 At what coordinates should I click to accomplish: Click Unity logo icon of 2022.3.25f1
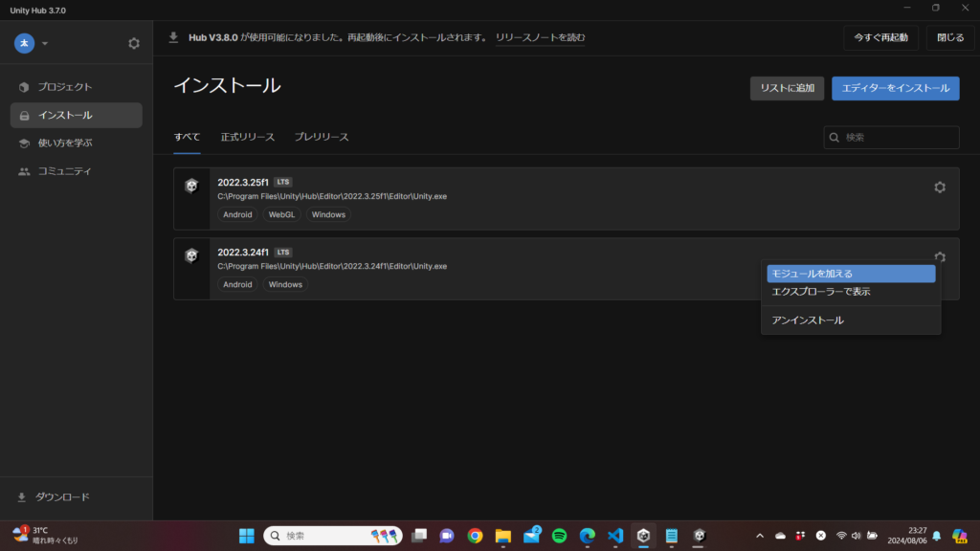pyautogui.click(x=191, y=186)
